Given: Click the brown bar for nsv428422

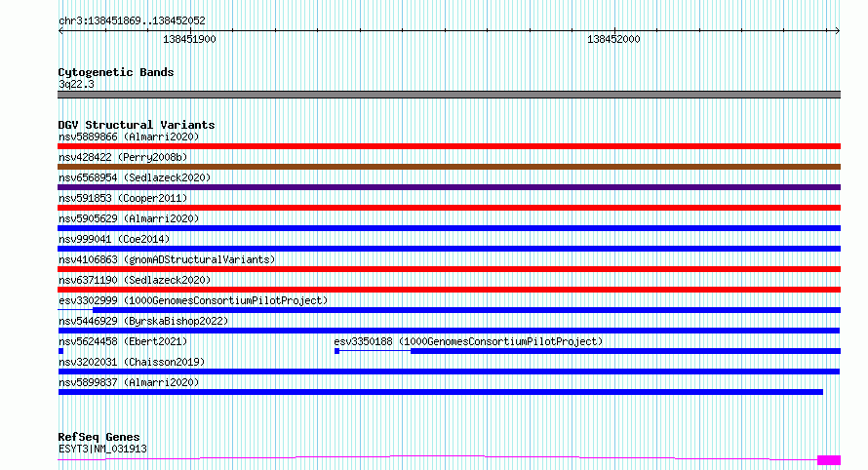Looking at the screenshot, I should [449, 167].
